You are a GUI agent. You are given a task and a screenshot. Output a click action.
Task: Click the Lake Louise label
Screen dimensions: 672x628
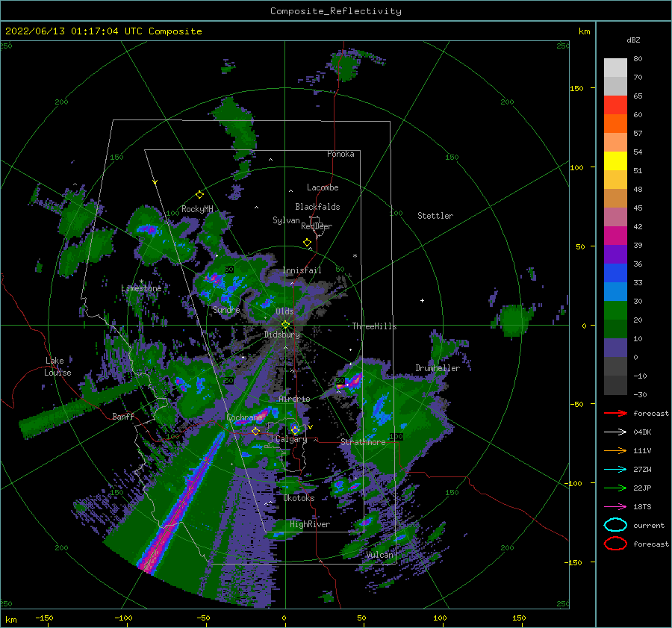pos(57,367)
